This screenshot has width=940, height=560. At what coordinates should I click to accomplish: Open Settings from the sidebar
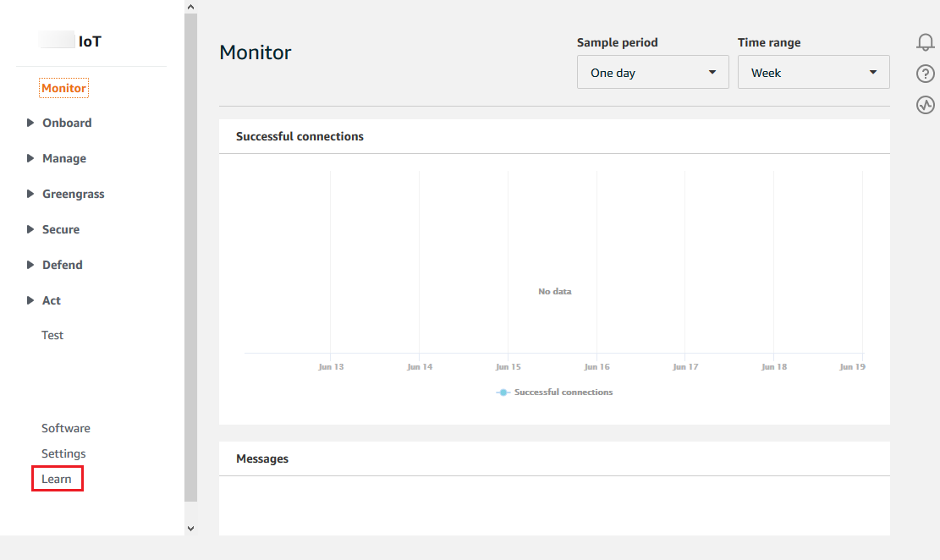(x=63, y=453)
